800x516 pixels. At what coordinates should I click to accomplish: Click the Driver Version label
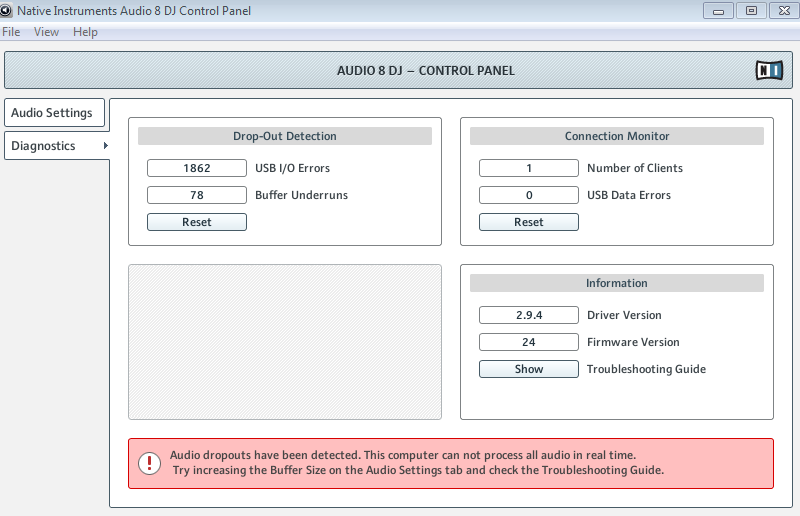pos(624,315)
